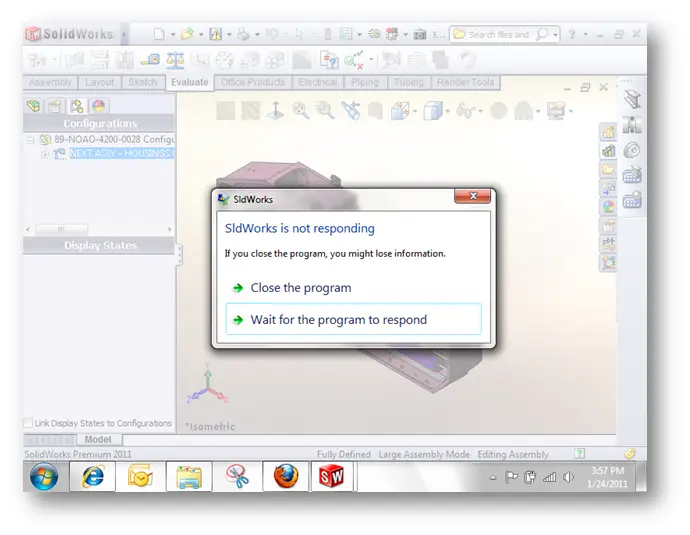Screen dimensions: 690x535
Task: Open Design Library tab in task pane
Action: pos(609,151)
